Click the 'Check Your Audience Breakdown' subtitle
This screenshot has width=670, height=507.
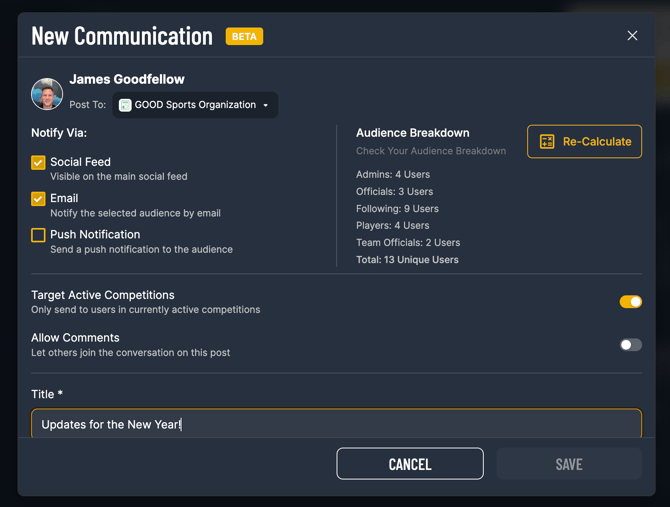click(x=431, y=151)
